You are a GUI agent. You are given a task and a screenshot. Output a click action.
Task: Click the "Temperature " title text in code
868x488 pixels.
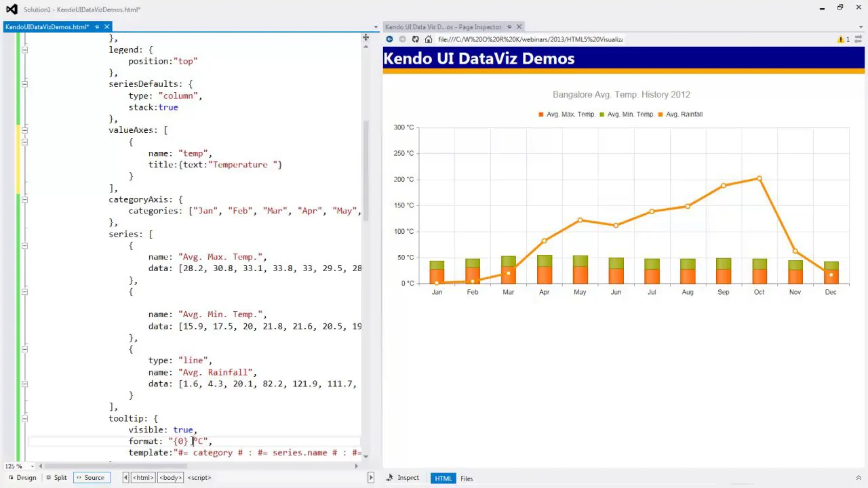pyautogui.click(x=243, y=165)
